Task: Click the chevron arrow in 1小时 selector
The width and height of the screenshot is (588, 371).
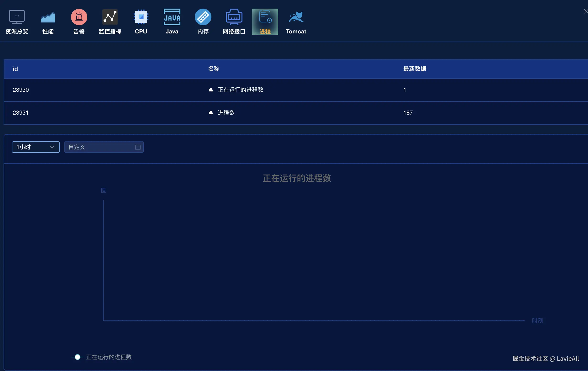Action: point(52,147)
